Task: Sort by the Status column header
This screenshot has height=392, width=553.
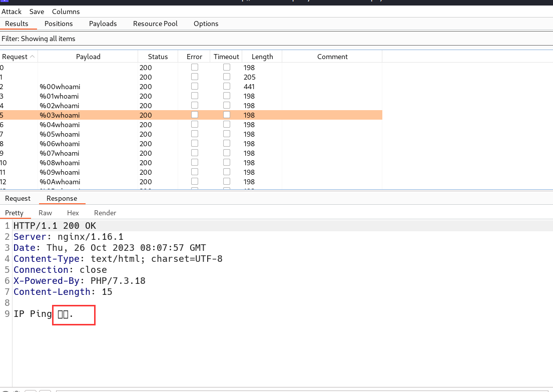Action: (158, 57)
